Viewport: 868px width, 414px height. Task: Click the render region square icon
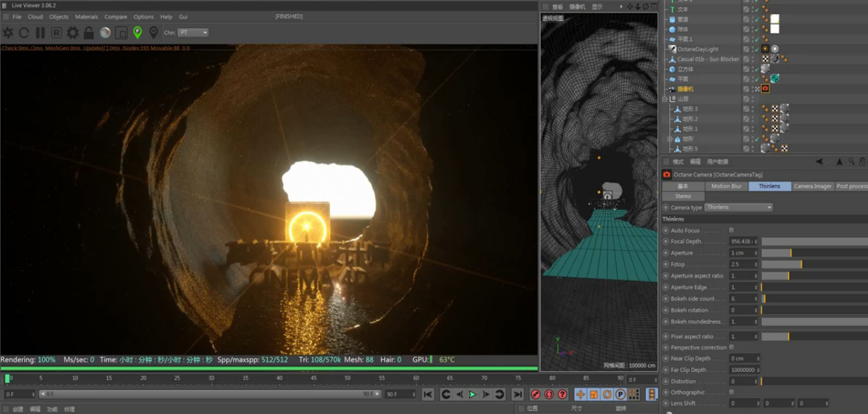pos(121,33)
